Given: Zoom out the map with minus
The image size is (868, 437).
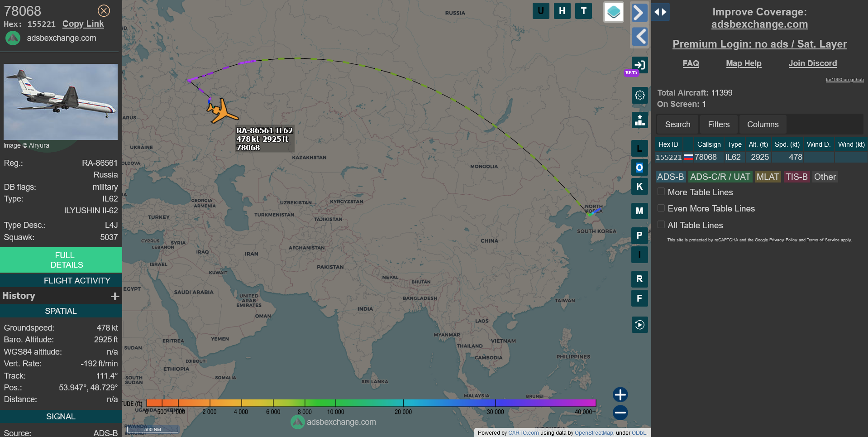Looking at the screenshot, I should click(620, 413).
